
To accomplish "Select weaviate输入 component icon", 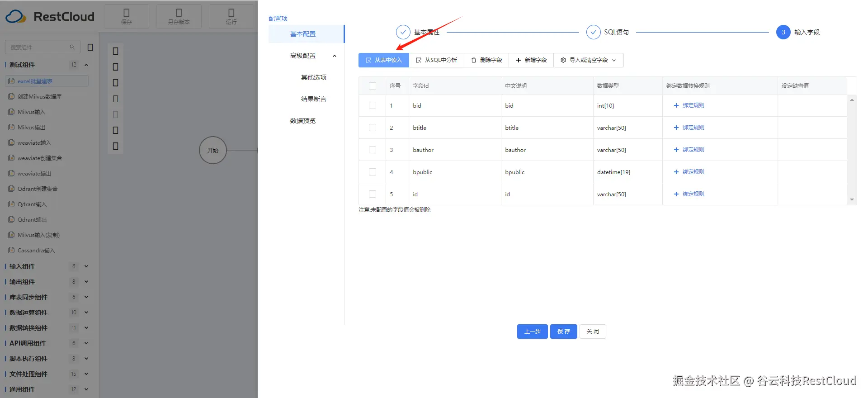I will (11, 142).
